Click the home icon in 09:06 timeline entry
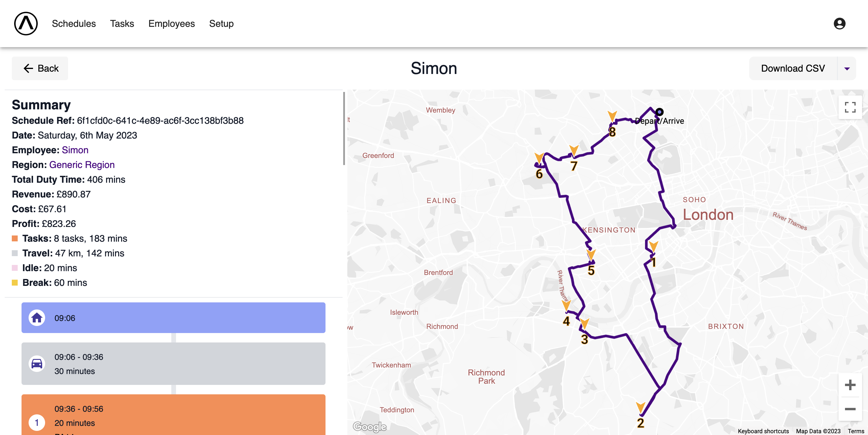The image size is (868, 435). 37,318
